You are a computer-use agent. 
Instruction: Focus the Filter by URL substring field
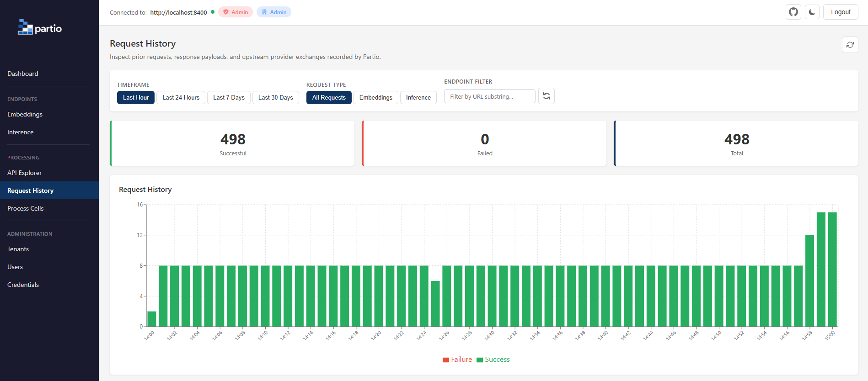(490, 96)
